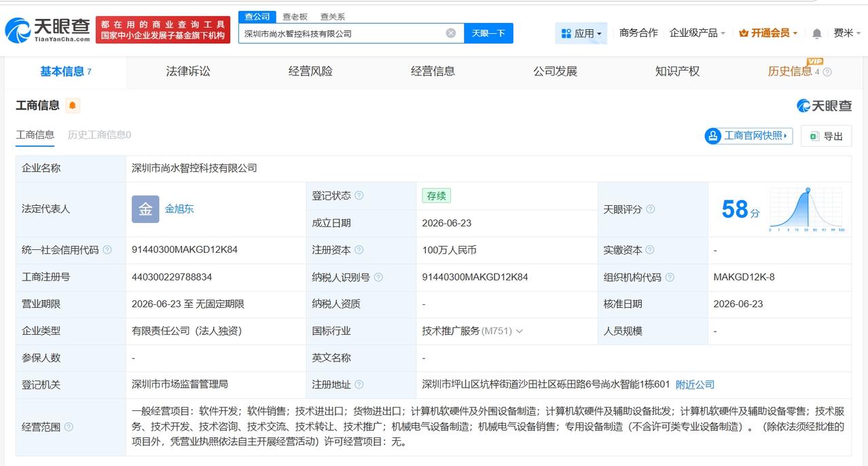
Task: Click the TianYanCha logo in header
Action: pyautogui.click(x=48, y=30)
